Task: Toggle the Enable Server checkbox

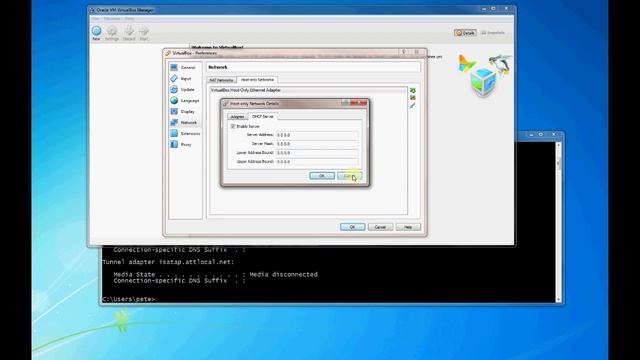Action: (x=233, y=127)
